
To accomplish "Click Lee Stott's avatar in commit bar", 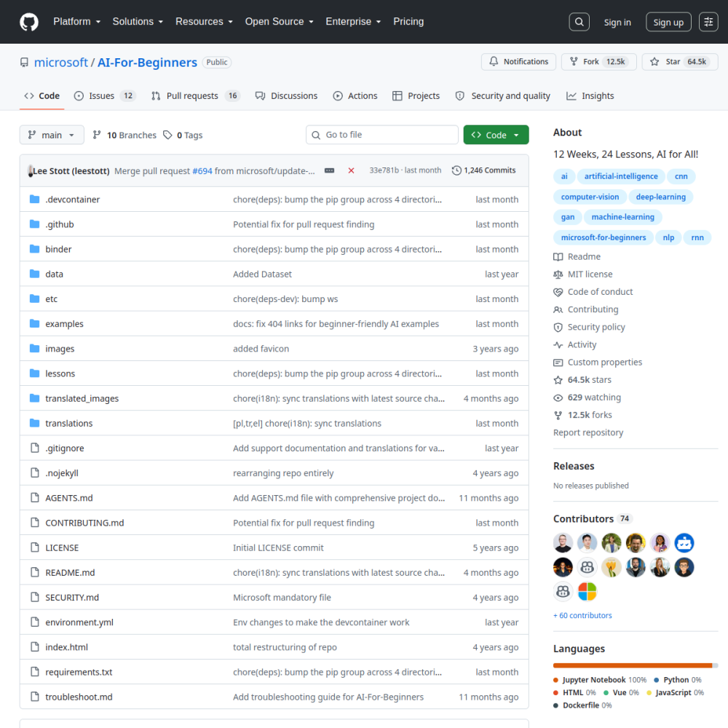I will tap(30, 171).
